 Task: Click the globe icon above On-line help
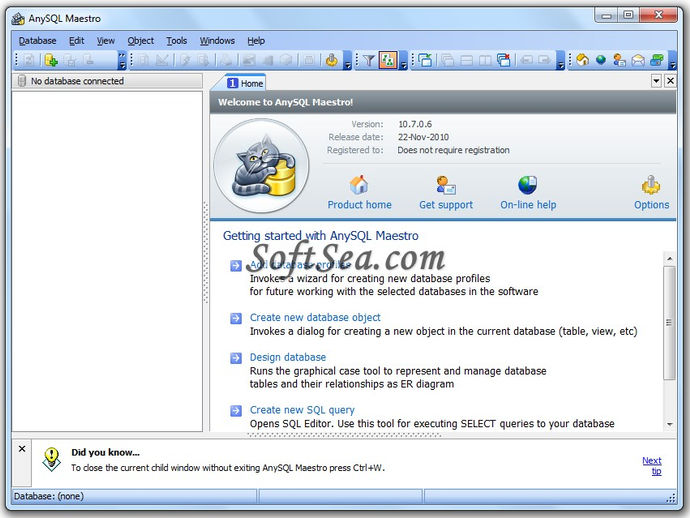[x=528, y=185]
